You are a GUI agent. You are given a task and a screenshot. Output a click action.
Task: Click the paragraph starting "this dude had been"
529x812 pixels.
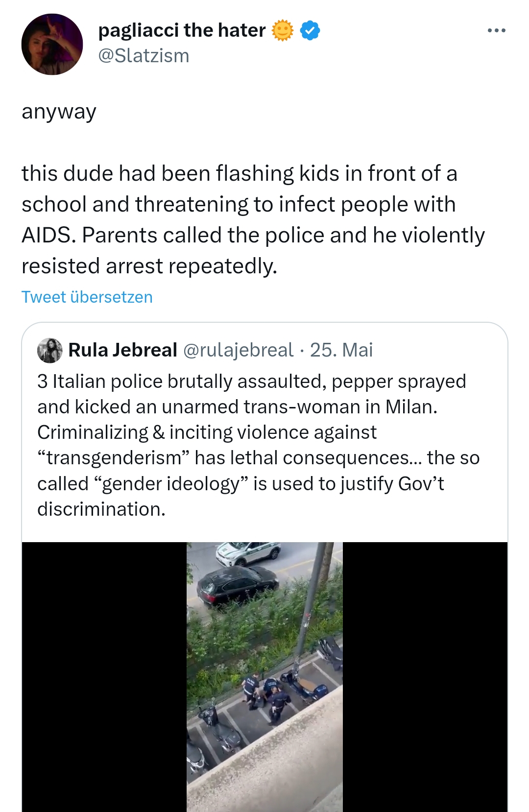coord(253,219)
